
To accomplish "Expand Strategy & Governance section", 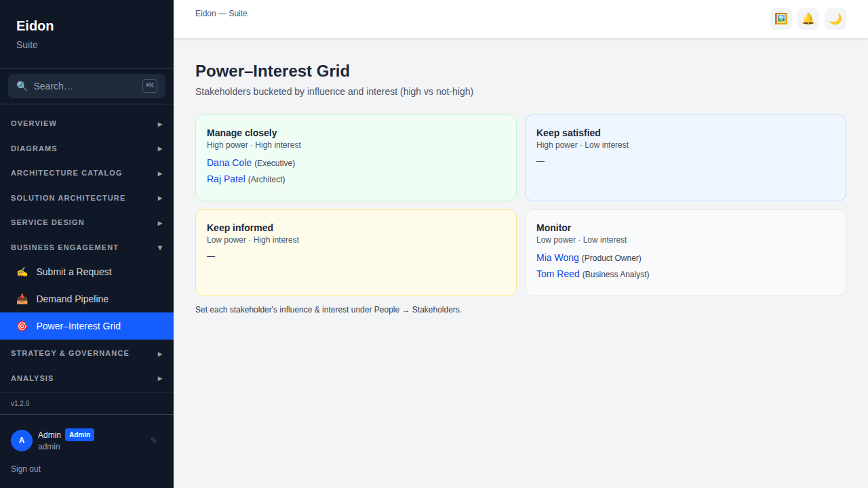I will point(87,353).
